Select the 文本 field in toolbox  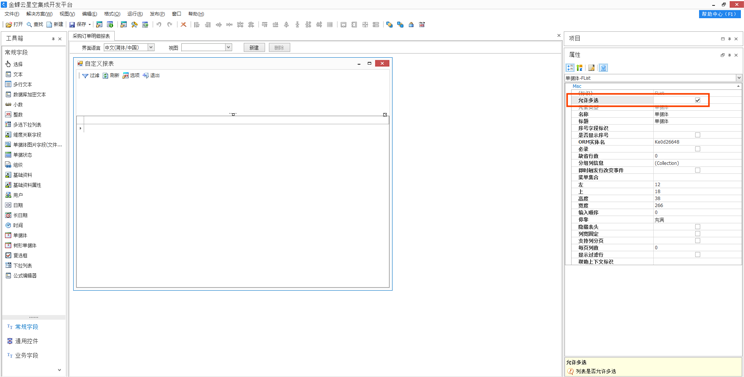tap(14, 74)
